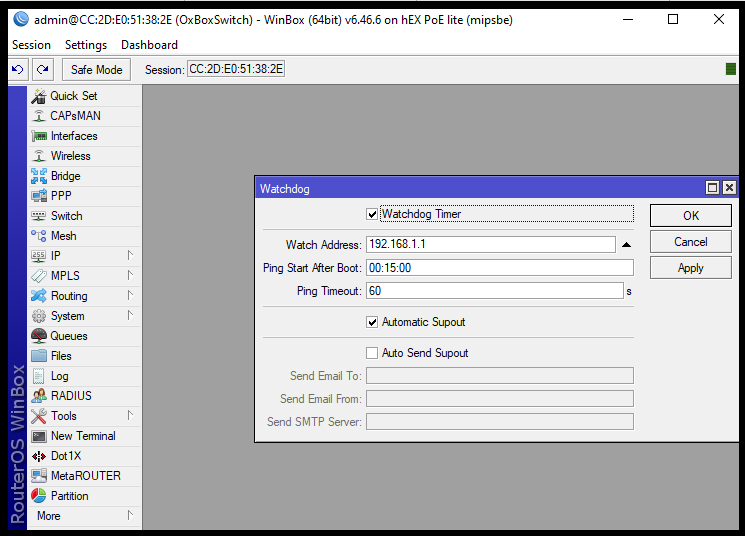
Task: Maximize the Watchdog dialog window
Action: pos(712,188)
